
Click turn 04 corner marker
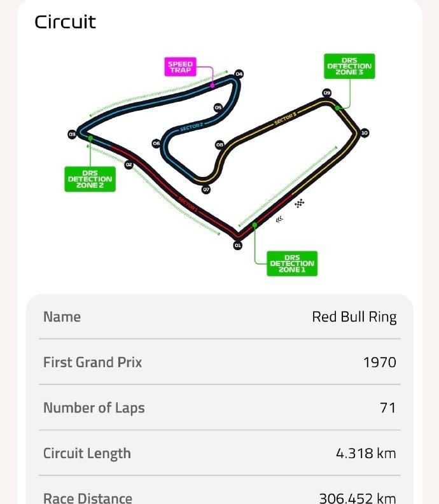(239, 74)
